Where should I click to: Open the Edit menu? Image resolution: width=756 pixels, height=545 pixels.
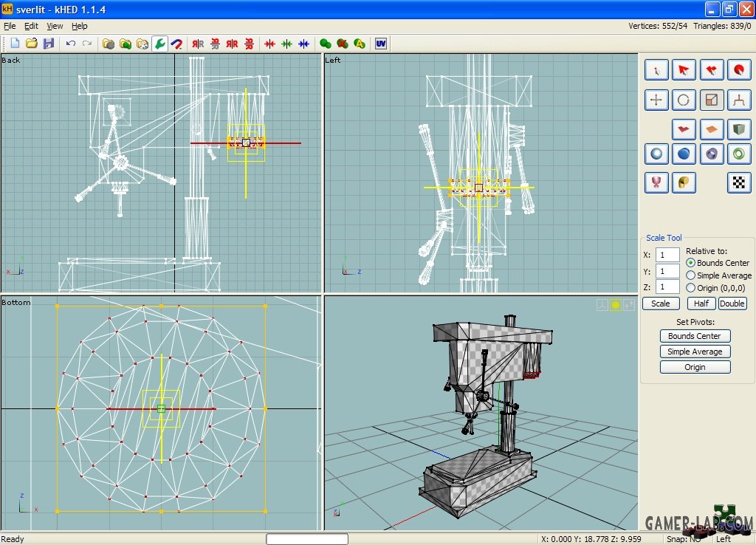click(x=31, y=26)
